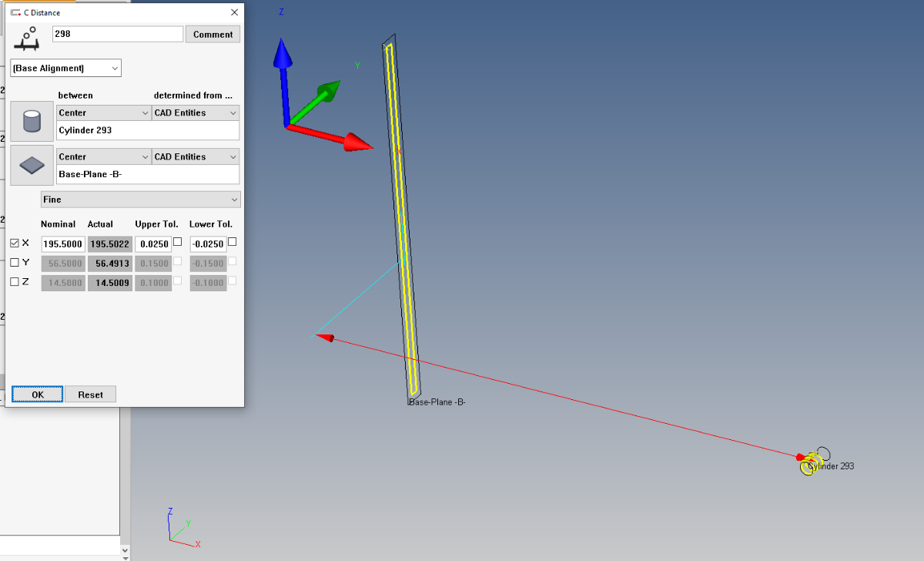Open CAD Entities dropdown for Base-Plane -B-
Screen dimensions: 924x561
pos(196,156)
